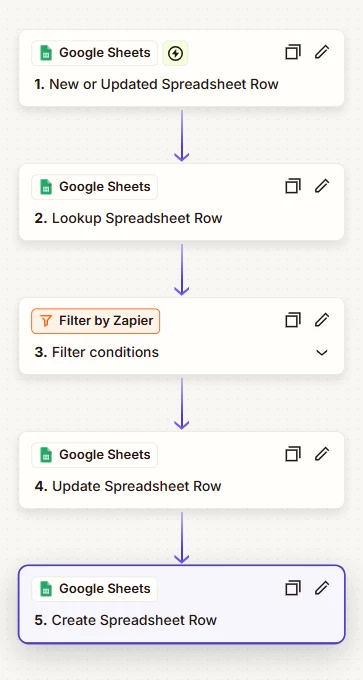
Task: Click the Google Sheets chip on step 5
Action: pos(95,589)
